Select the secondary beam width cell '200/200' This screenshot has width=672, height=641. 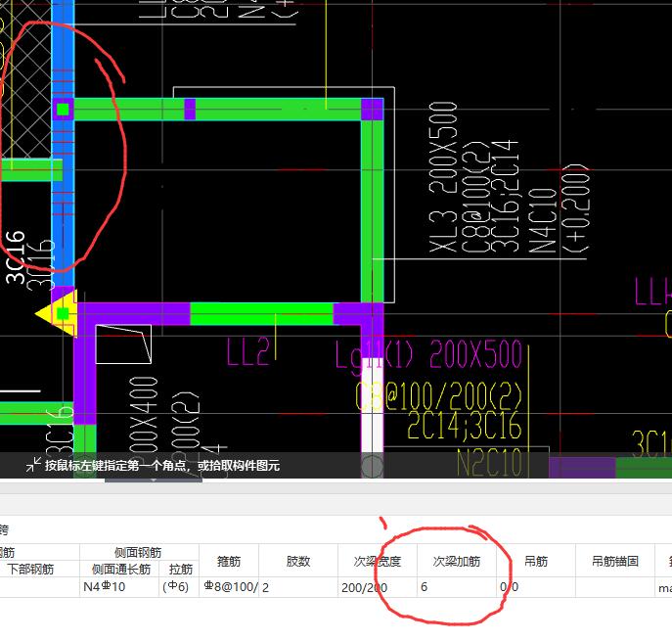click(378, 587)
